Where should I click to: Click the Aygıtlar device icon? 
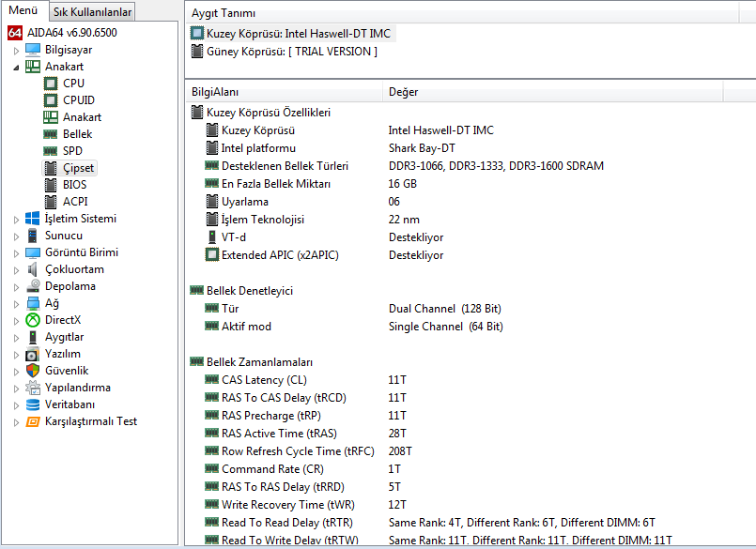33,336
